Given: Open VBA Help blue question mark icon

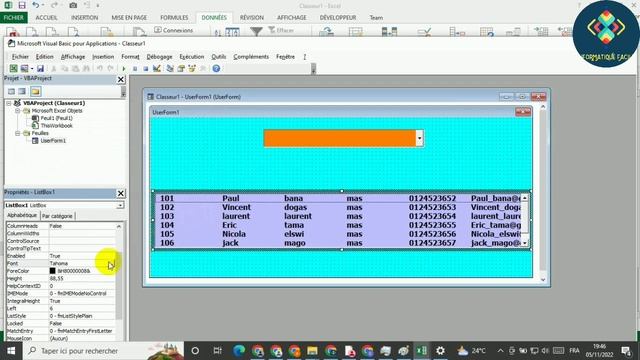Looking at the screenshot, I should click(216, 69).
